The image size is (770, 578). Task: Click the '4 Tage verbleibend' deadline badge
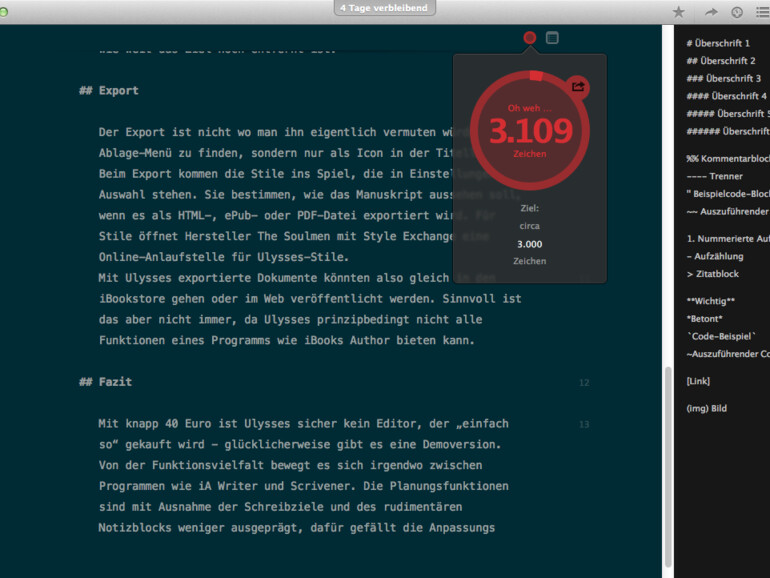tap(384, 8)
